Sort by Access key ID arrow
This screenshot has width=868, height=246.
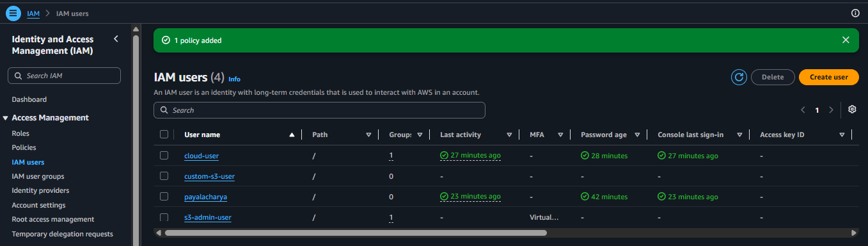[x=842, y=135]
